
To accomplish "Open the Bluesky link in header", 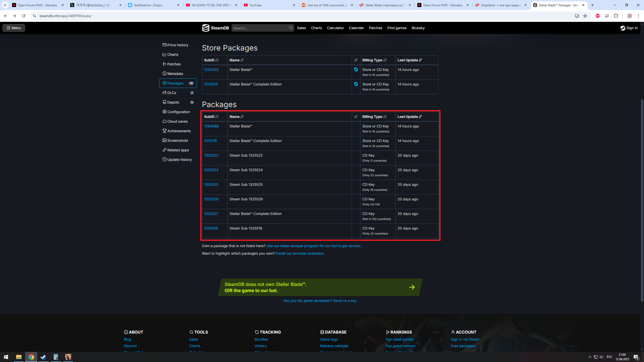I will point(418,28).
